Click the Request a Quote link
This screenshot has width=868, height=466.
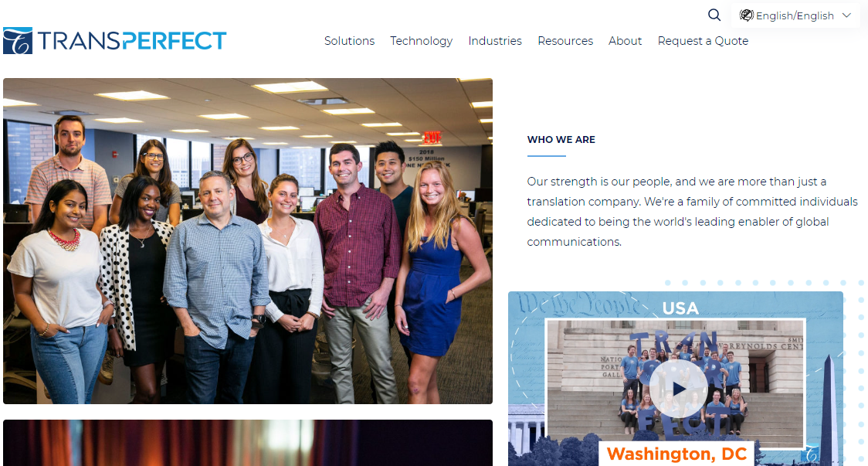click(703, 41)
